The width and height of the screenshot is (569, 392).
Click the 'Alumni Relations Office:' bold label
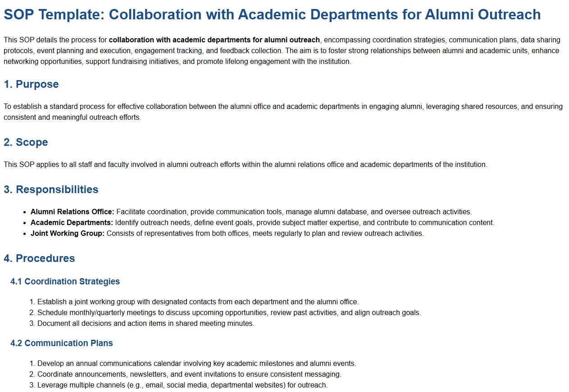point(73,212)
